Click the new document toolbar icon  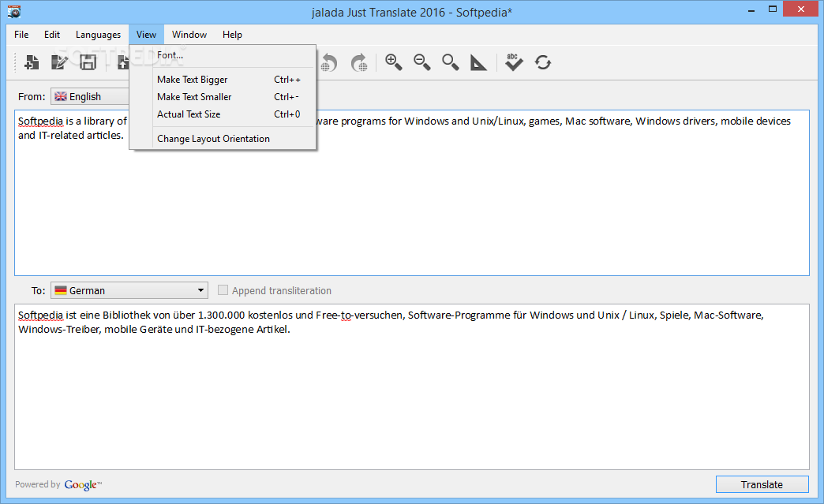(x=32, y=62)
